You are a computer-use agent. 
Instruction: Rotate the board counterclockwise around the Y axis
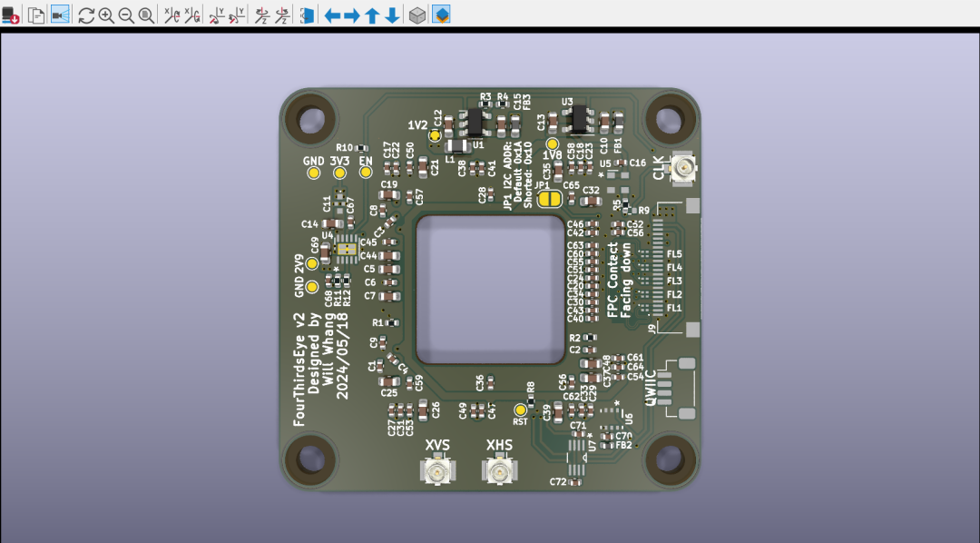pyautogui.click(x=237, y=15)
